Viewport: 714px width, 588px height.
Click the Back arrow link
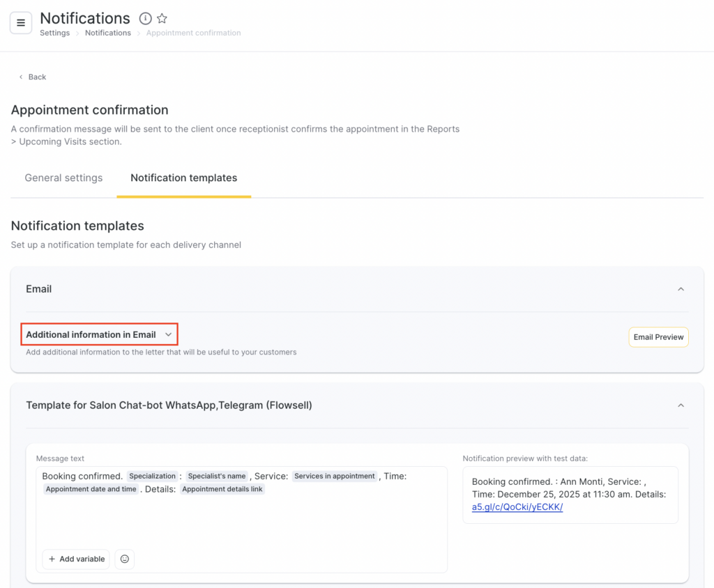pos(32,77)
